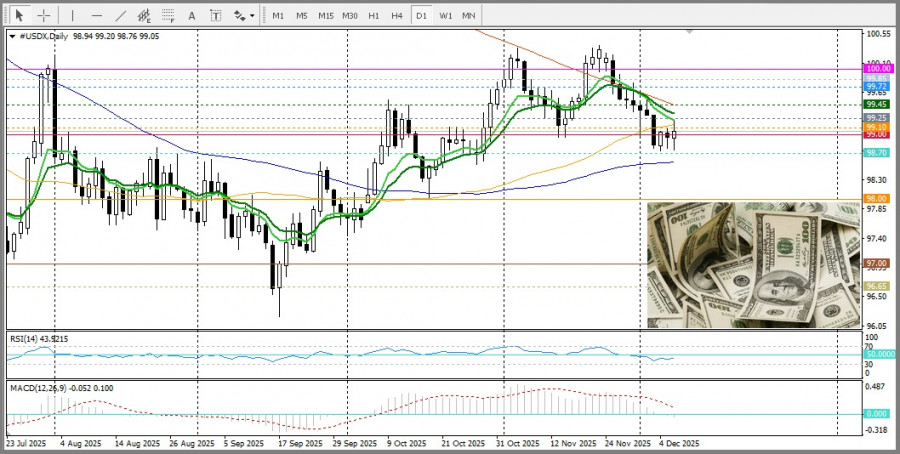The height and width of the screenshot is (454, 900).
Task: Choose the horizontal line drawing tool
Action: (96, 15)
